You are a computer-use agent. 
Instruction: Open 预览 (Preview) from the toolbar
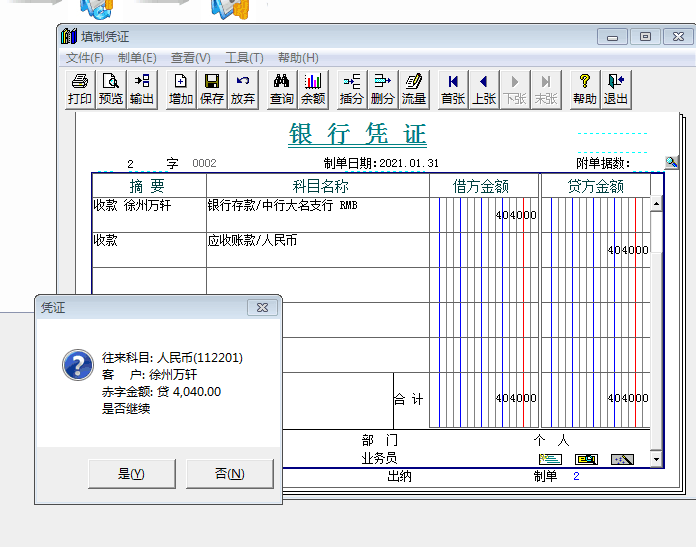click(x=111, y=89)
